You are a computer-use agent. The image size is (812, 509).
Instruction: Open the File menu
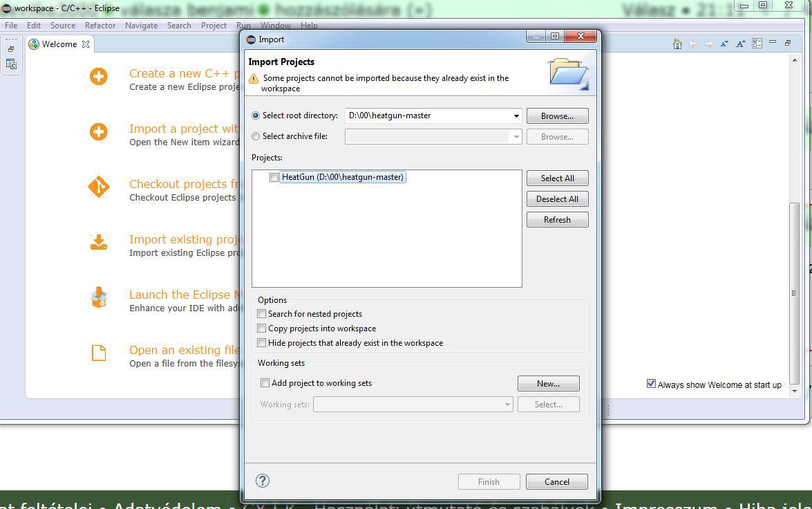(x=11, y=26)
